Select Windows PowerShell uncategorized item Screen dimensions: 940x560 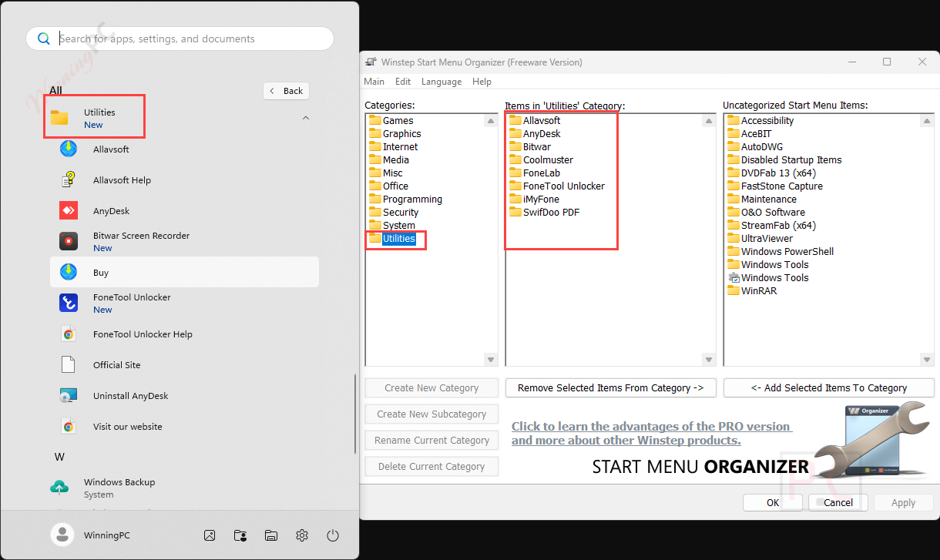tap(781, 251)
